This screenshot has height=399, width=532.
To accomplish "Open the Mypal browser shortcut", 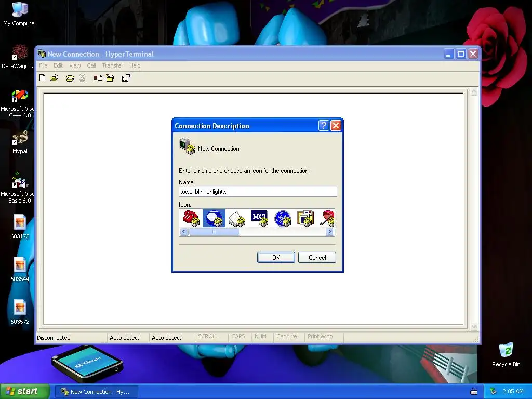I will tap(20, 142).
